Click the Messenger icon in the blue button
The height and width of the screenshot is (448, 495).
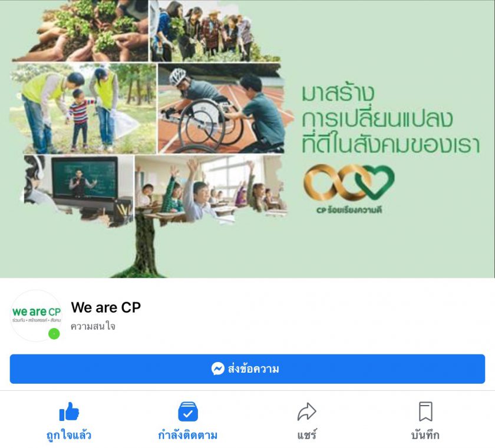pyautogui.click(x=218, y=369)
